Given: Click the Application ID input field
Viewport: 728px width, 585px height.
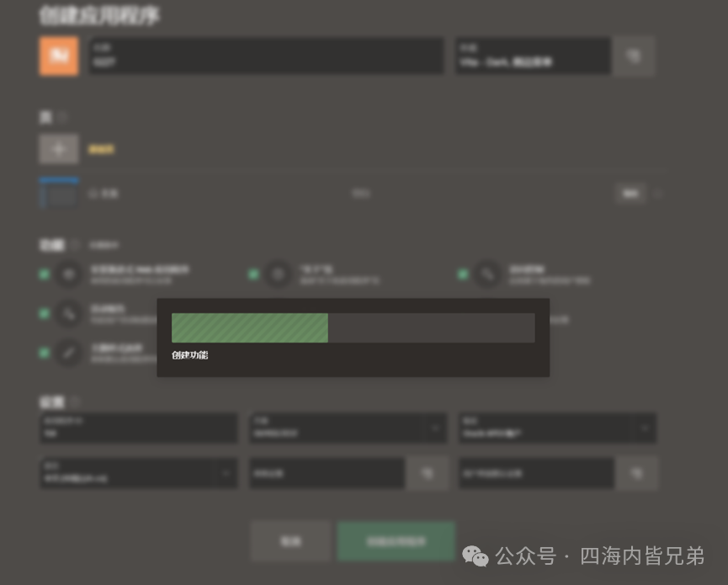Looking at the screenshot, I should (139, 428).
